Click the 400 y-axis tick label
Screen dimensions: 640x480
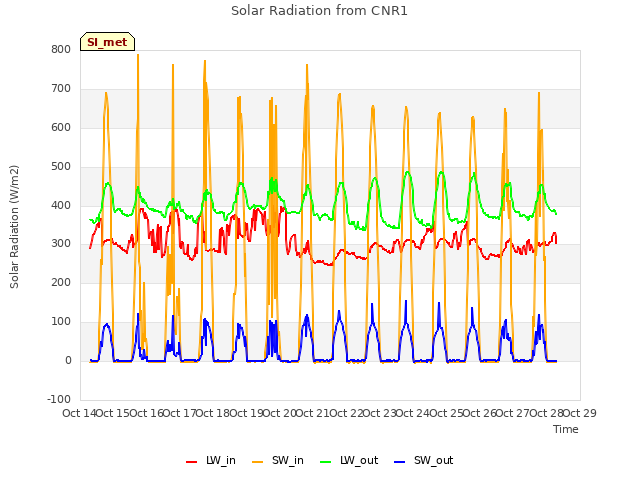(x=61, y=205)
